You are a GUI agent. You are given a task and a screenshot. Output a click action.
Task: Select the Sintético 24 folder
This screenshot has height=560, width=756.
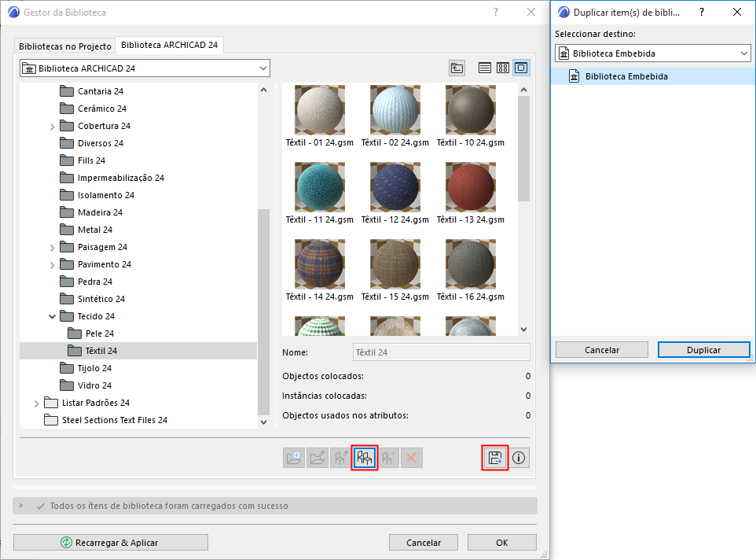pos(101,299)
